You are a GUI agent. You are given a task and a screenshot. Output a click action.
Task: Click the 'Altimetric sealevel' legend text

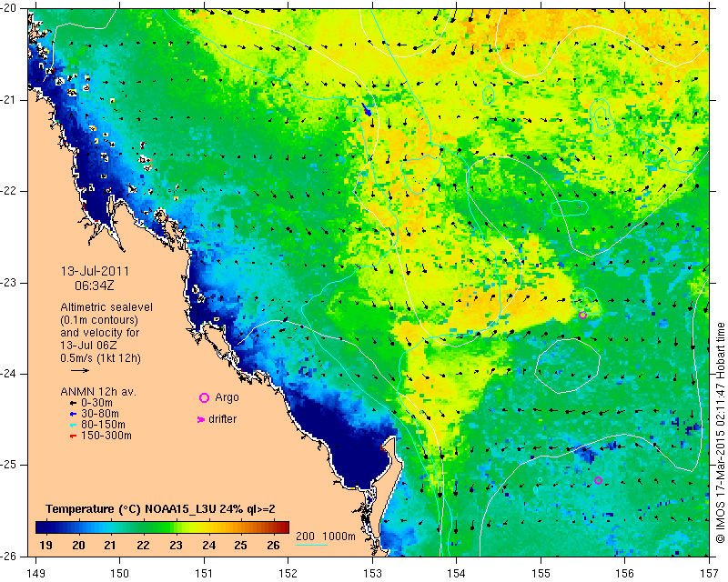(x=106, y=307)
